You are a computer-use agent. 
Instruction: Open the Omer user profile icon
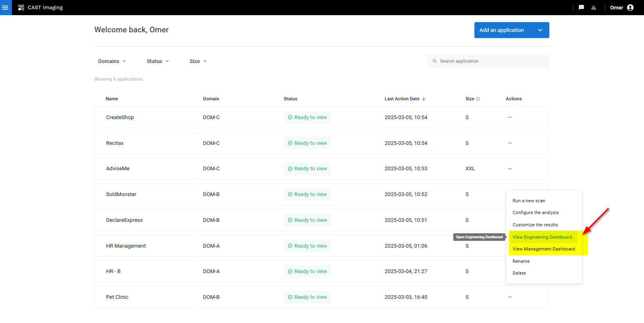pos(630,7)
